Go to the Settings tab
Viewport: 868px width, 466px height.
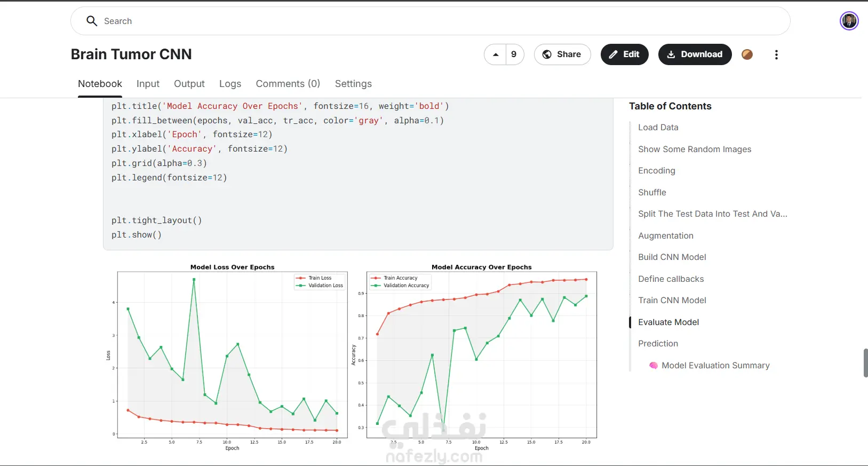[353, 84]
